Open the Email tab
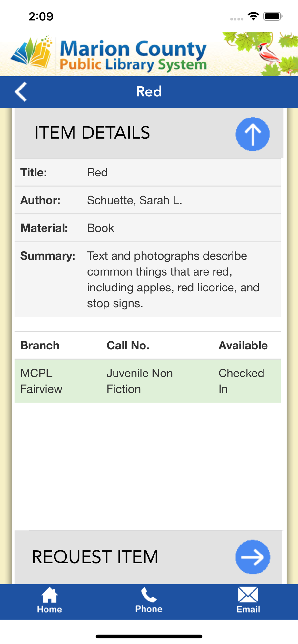The height and width of the screenshot is (644, 298). pyautogui.click(x=248, y=601)
